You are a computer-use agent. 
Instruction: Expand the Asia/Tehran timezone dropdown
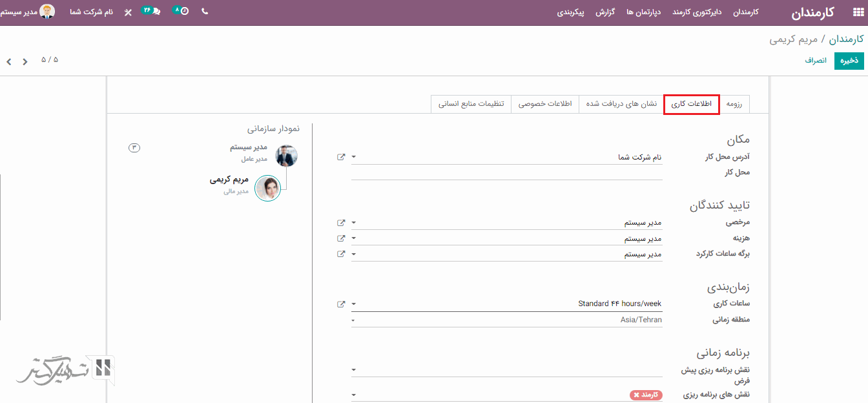tap(354, 320)
